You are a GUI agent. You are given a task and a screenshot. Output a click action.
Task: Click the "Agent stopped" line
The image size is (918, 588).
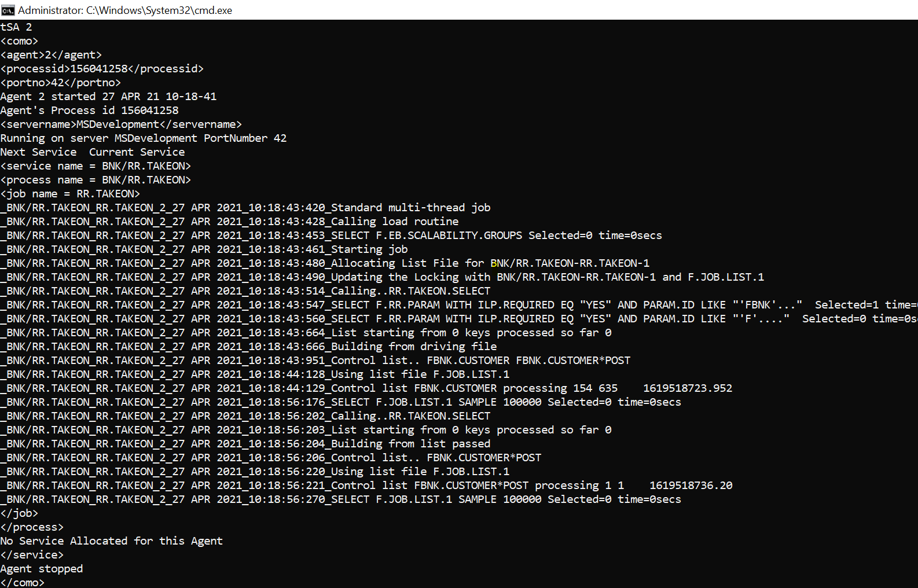point(42,569)
